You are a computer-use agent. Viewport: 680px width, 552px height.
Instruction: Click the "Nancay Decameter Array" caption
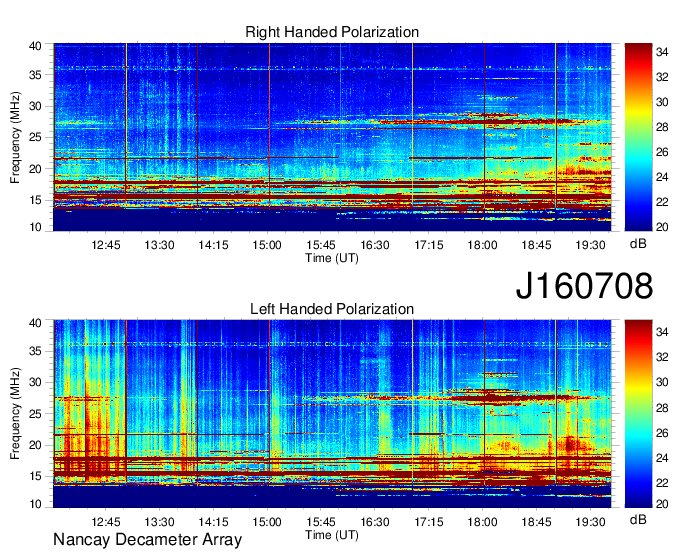pyautogui.click(x=147, y=539)
